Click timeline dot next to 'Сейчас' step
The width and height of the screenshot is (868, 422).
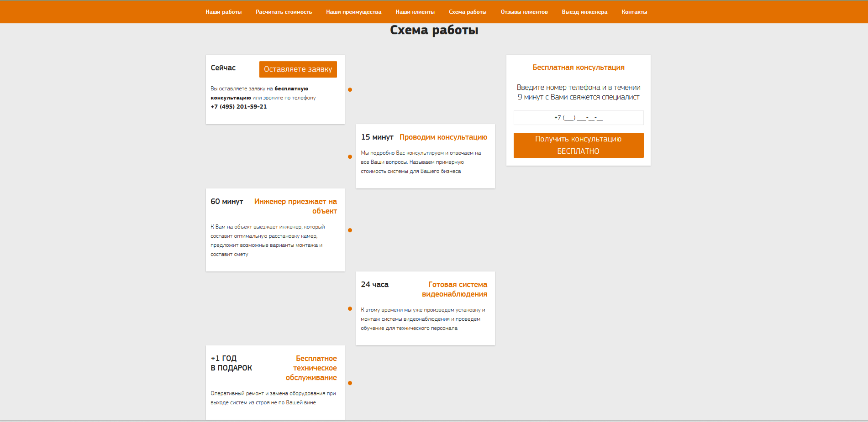(x=350, y=89)
